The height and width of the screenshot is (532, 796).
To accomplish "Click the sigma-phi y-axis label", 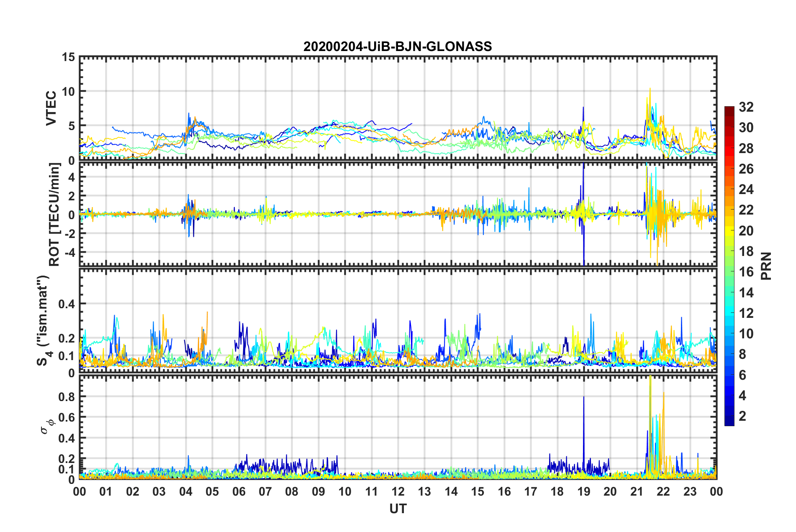I will click(x=47, y=427).
